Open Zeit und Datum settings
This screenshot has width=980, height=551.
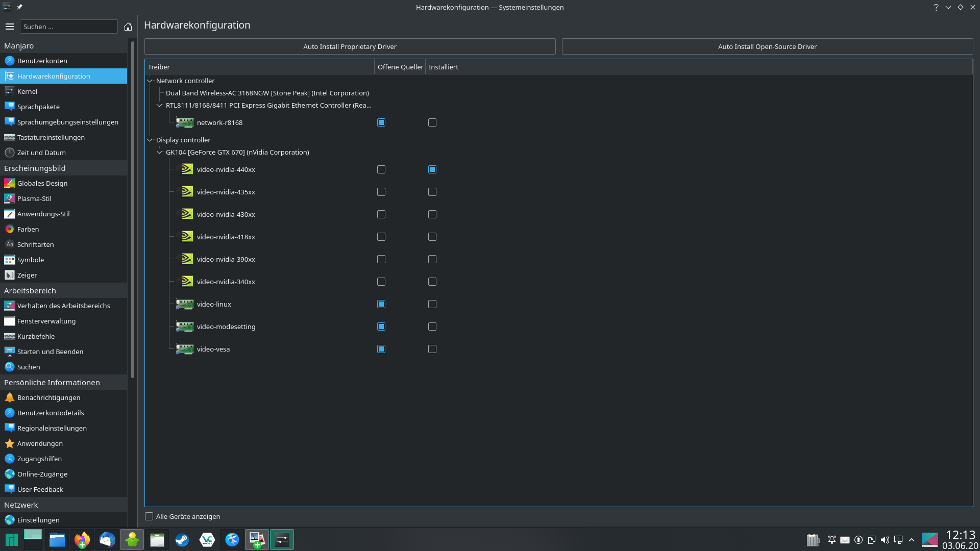63,153
